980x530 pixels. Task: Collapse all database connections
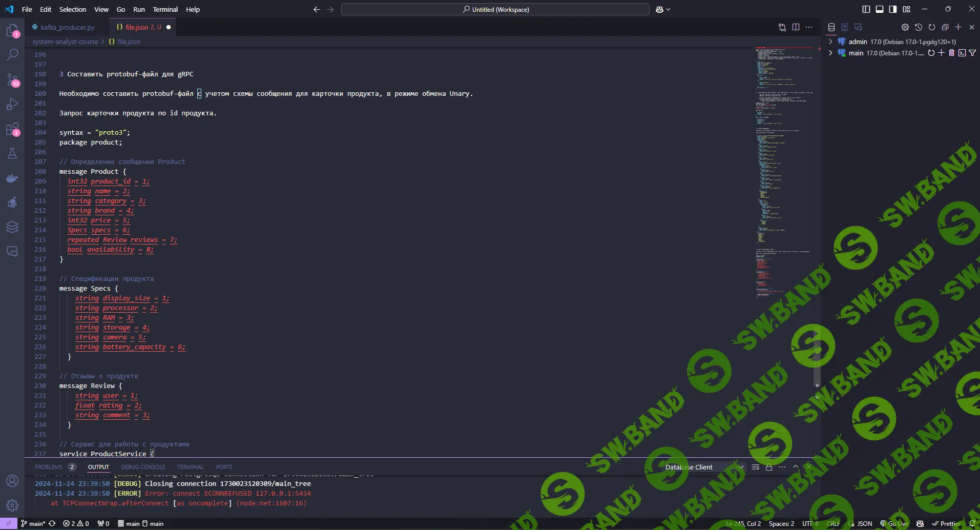[x=945, y=27]
